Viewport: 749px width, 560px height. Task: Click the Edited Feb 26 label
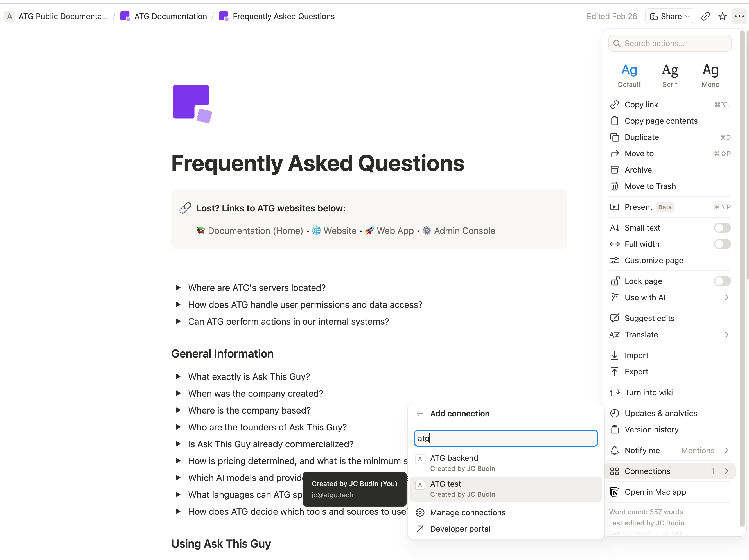[612, 16]
